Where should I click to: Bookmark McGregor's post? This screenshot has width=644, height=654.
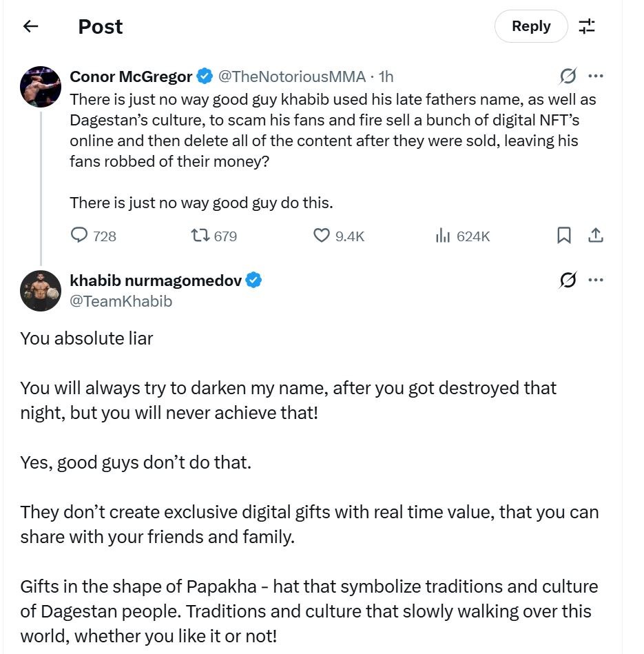click(x=565, y=236)
